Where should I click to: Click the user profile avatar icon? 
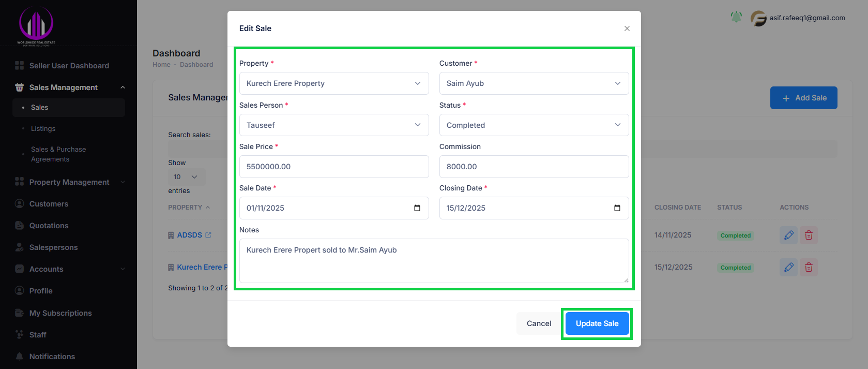tap(758, 19)
